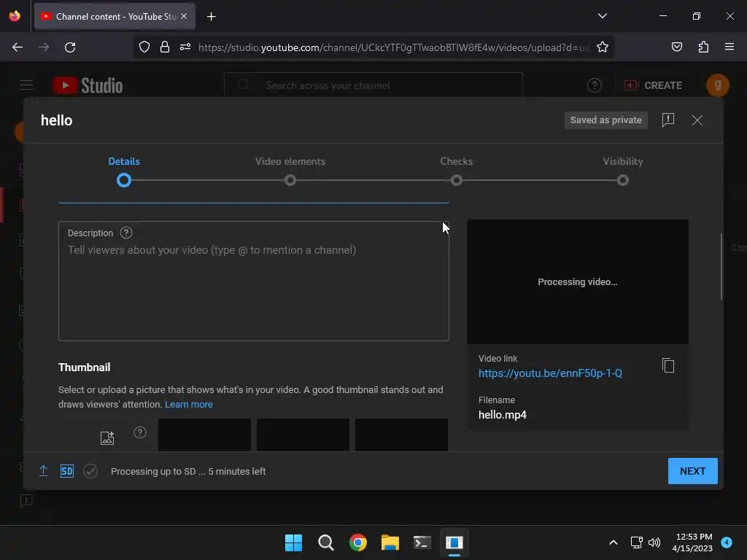Go back in the browser
This screenshot has width=747, height=560.
pos(18,47)
